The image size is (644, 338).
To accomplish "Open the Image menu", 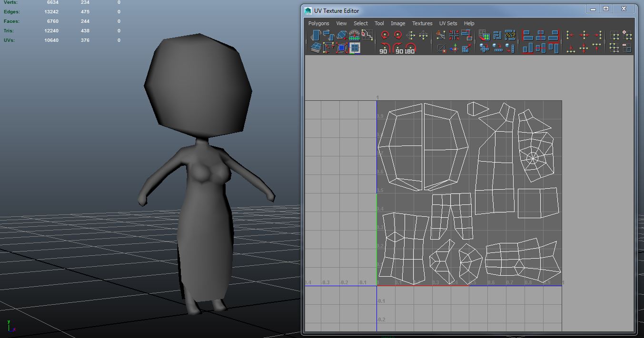I will pyautogui.click(x=398, y=23).
